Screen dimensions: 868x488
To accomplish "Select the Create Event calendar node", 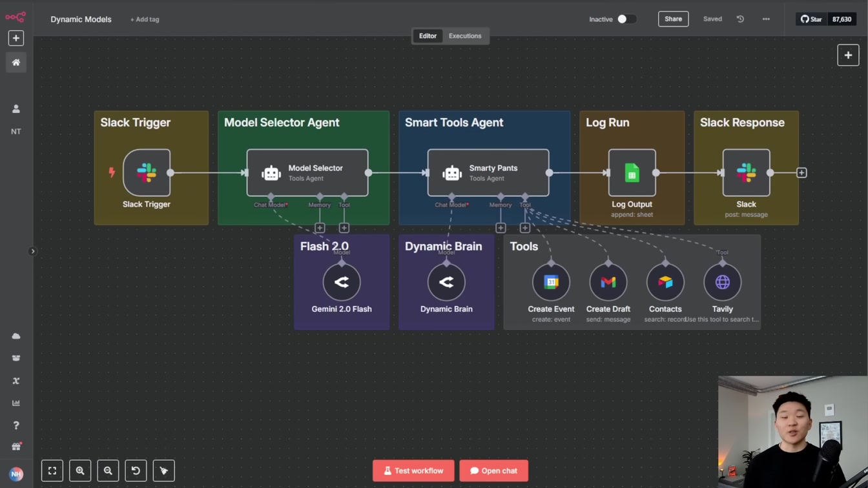I will pyautogui.click(x=551, y=282).
